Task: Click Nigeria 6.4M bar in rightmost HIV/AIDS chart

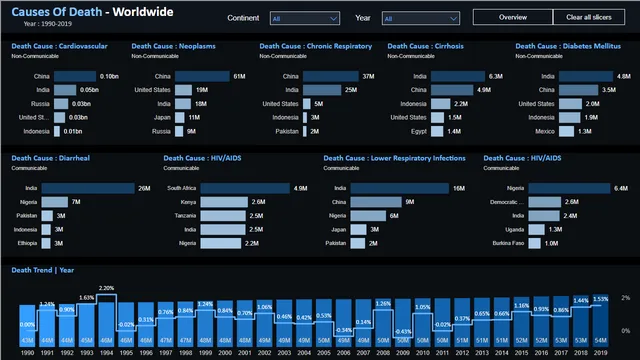Action: point(569,188)
